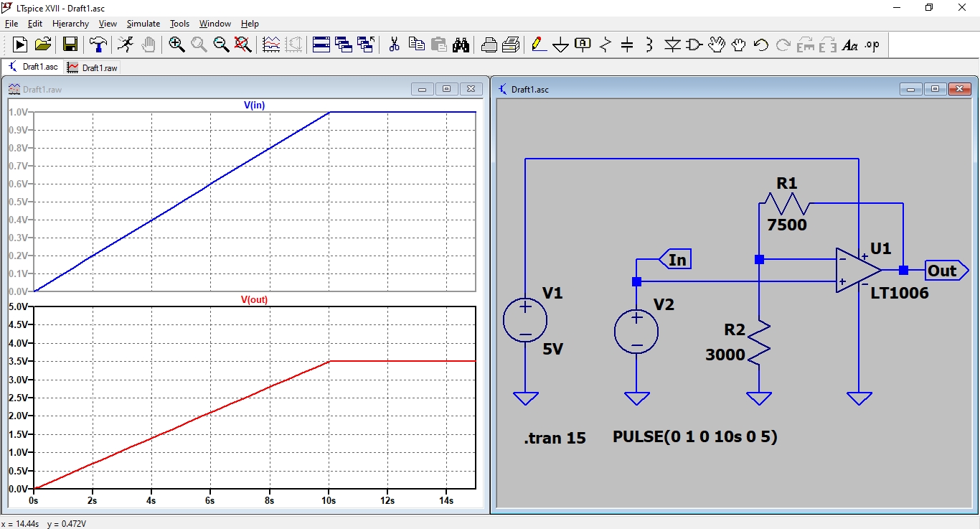Select the Move hand tool
Screen dimensions: 980x529
click(x=717, y=45)
